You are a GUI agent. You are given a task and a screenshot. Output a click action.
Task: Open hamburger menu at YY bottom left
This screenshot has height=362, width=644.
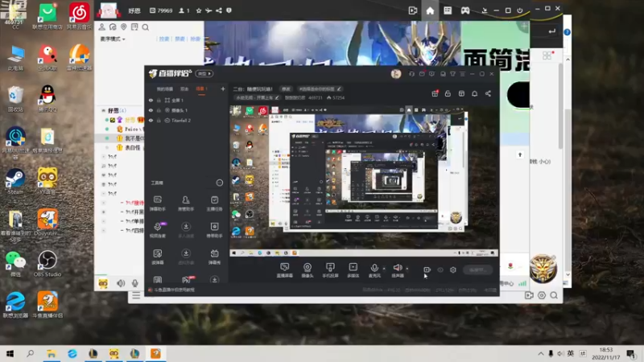pyautogui.click(x=136, y=295)
